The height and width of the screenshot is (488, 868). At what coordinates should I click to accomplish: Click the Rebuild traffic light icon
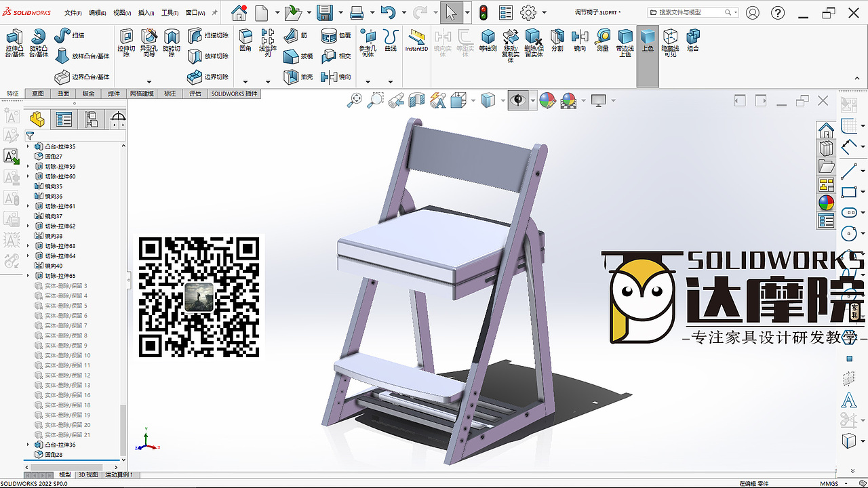[484, 12]
